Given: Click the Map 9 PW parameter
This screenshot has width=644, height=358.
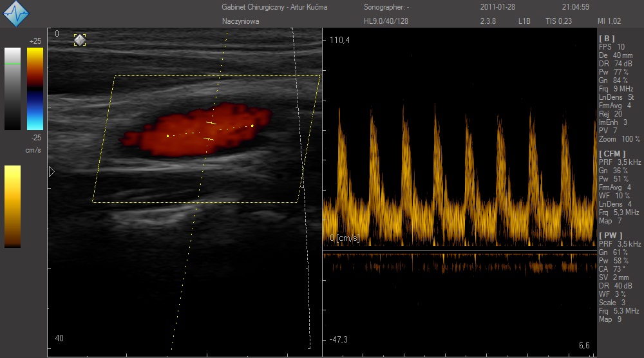Looking at the screenshot, I should click(610, 319).
